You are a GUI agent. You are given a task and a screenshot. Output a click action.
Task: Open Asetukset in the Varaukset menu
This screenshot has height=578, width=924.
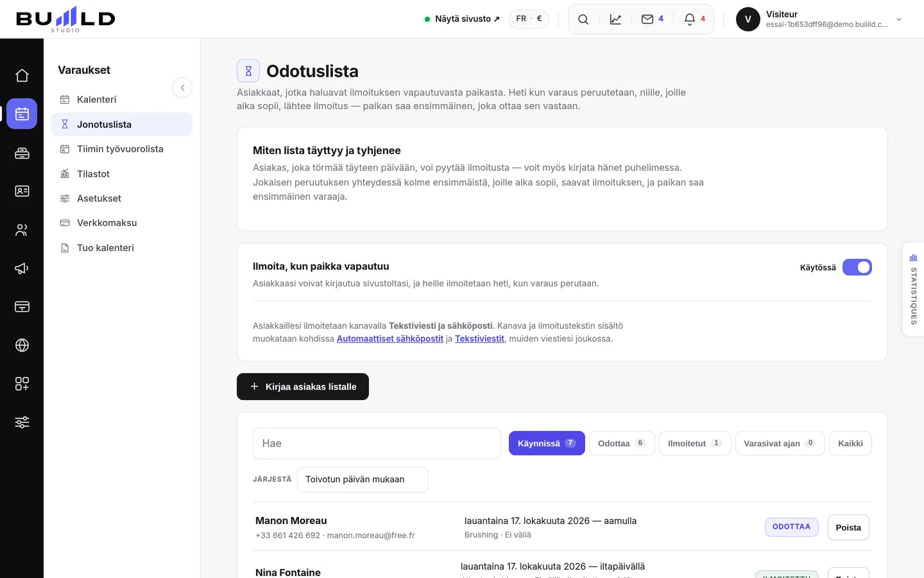tap(122, 198)
